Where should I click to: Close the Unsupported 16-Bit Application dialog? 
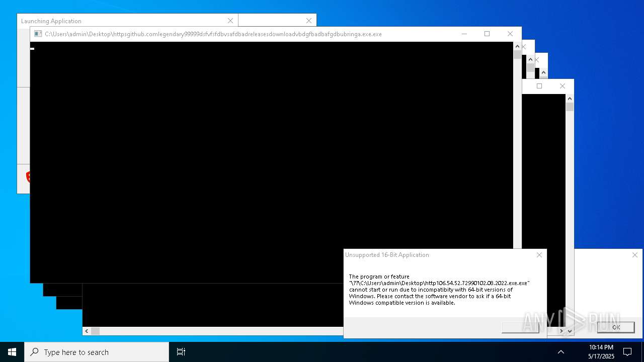pyautogui.click(x=539, y=255)
